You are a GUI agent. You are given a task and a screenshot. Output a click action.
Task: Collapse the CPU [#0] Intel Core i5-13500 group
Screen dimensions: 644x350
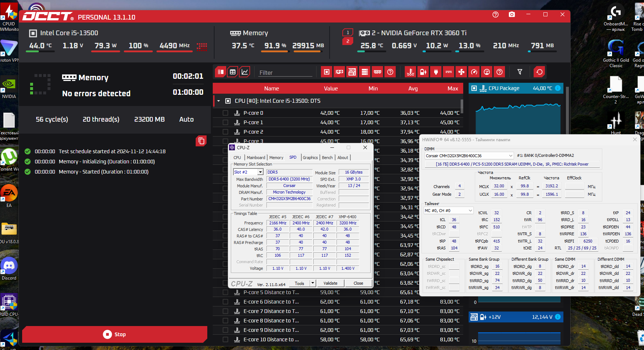219,101
